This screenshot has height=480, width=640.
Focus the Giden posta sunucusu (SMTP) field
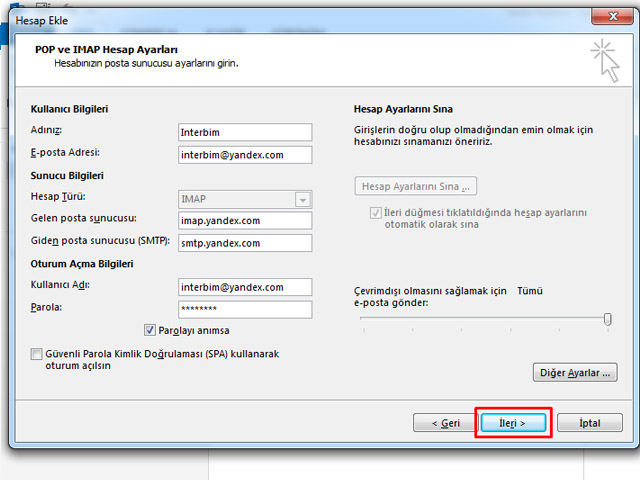pyautogui.click(x=245, y=243)
